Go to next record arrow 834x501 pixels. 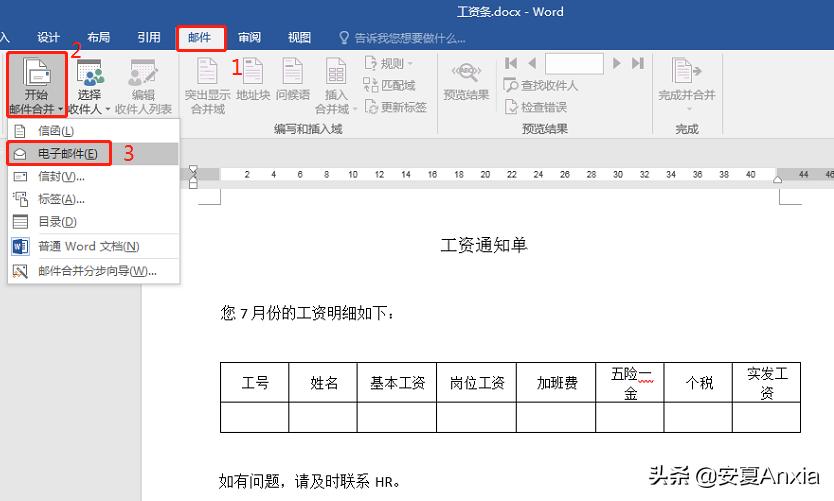click(x=616, y=63)
